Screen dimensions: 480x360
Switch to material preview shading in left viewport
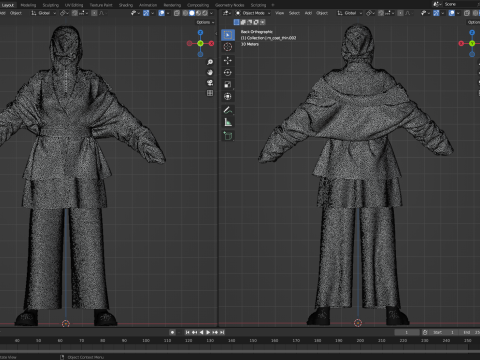pyautogui.click(x=198, y=13)
